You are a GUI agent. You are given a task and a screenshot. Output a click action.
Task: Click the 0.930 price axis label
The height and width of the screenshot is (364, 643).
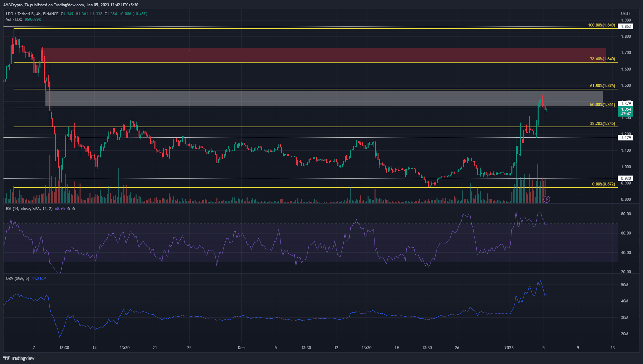(x=626, y=178)
